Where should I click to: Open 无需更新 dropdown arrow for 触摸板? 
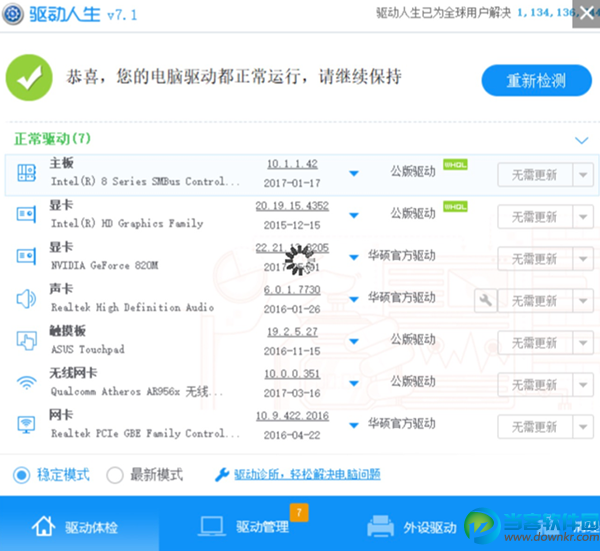[x=583, y=343]
